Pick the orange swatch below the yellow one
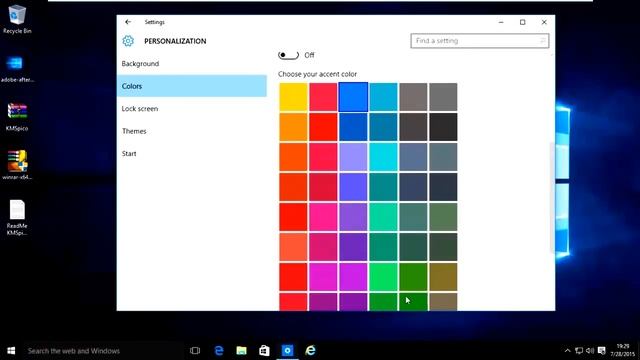This screenshot has width=640, height=360. pyautogui.click(x=293, y=127)
